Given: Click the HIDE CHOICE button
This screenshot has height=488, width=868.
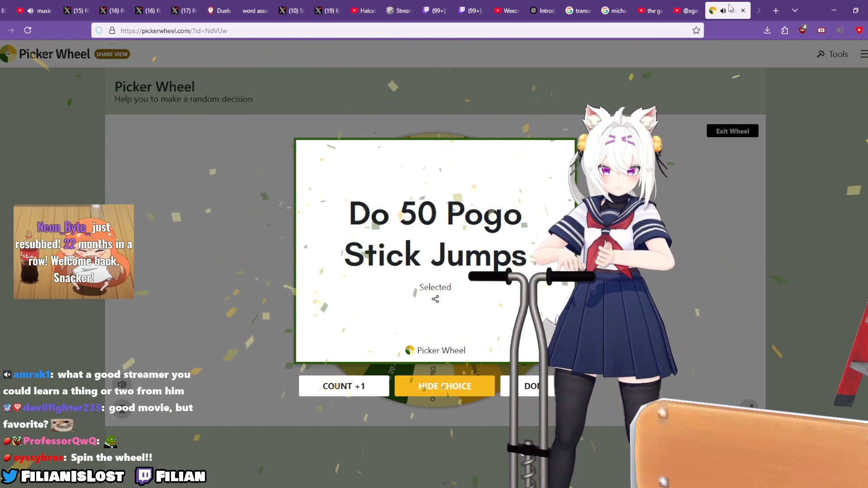Looking at the screenshot, I should 445,386.
